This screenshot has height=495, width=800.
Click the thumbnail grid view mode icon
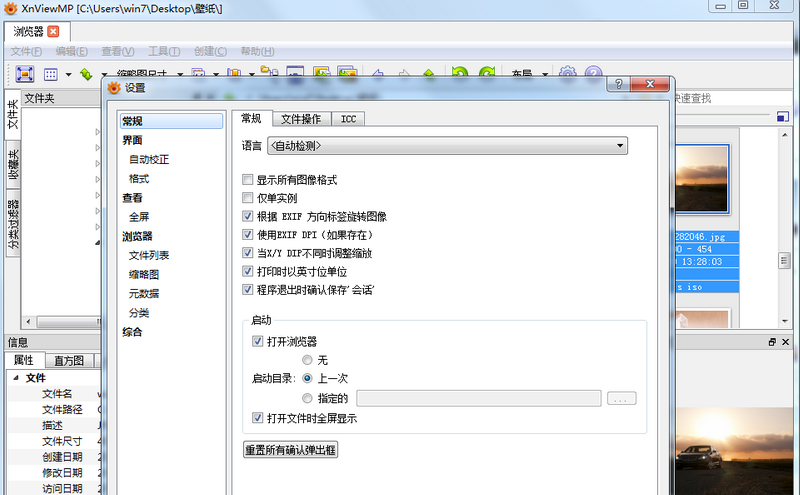[x=50, y=74]
